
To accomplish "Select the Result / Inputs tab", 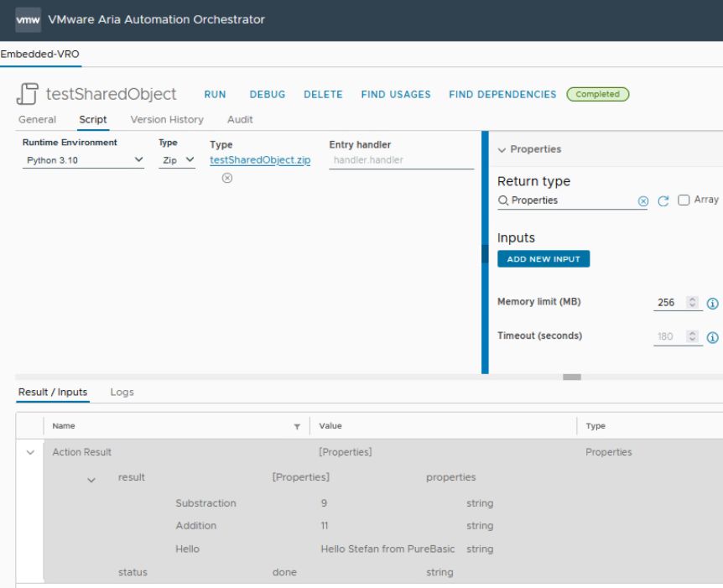I will [53, 392].
